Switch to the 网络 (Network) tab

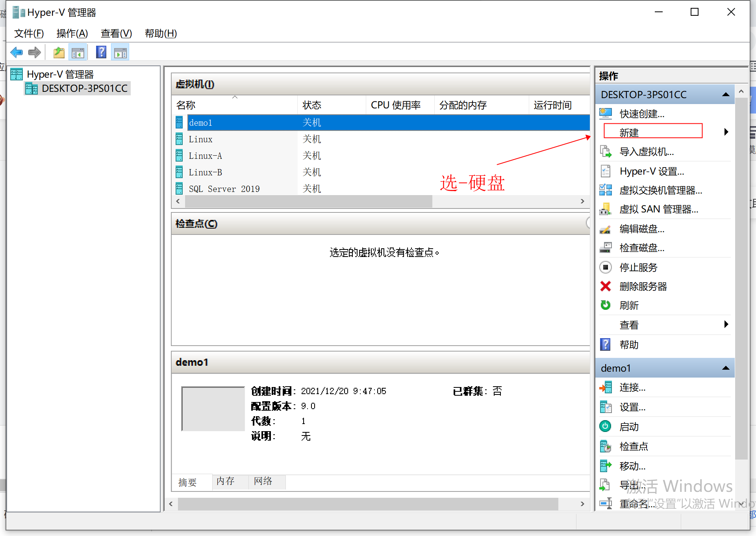(x=263, y=481)
